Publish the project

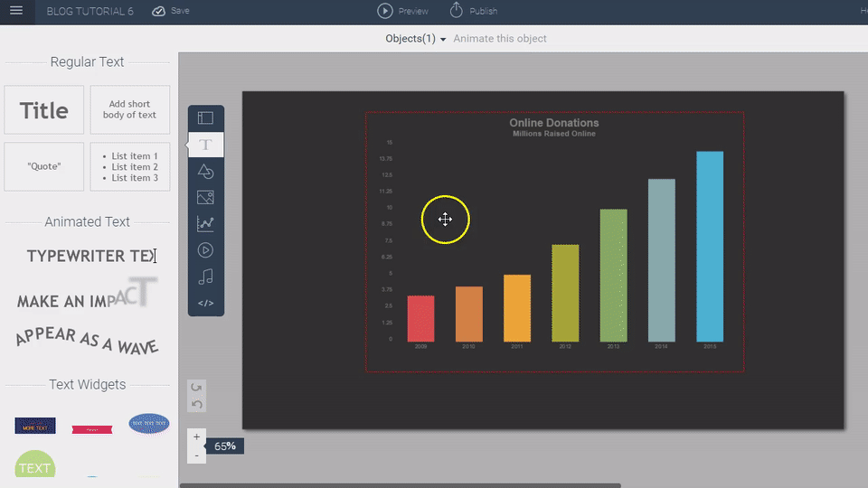[x=473, y=11]
